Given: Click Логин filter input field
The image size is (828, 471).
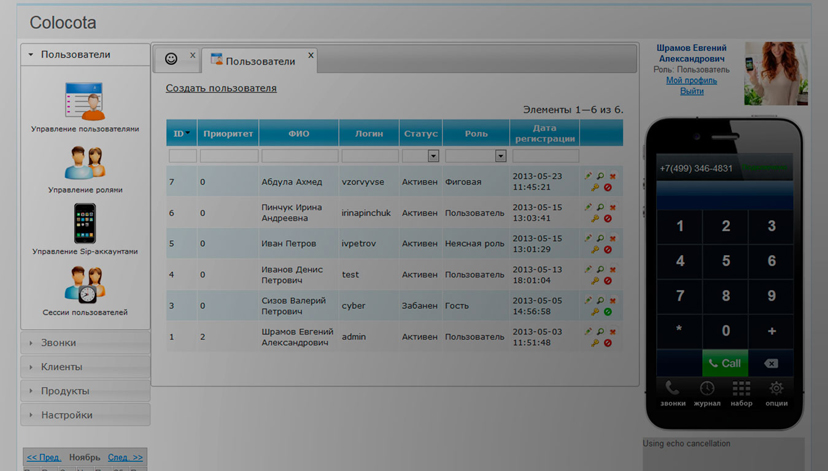Looking at the screenshot, I should click(x=370, y=156).
